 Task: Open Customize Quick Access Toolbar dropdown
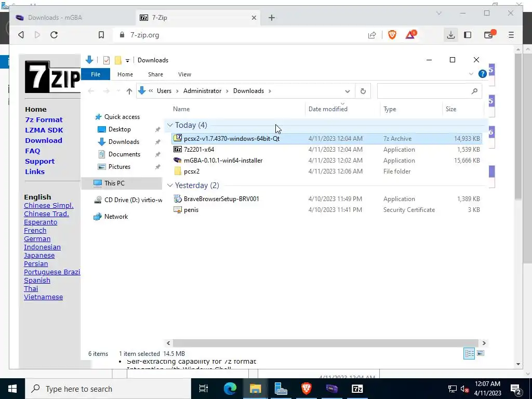click(x=127, y=61)
